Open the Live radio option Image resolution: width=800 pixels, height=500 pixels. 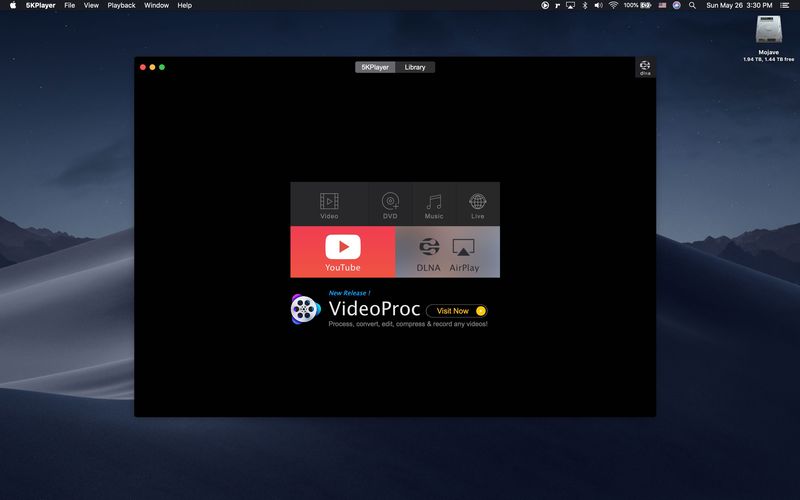478,204
